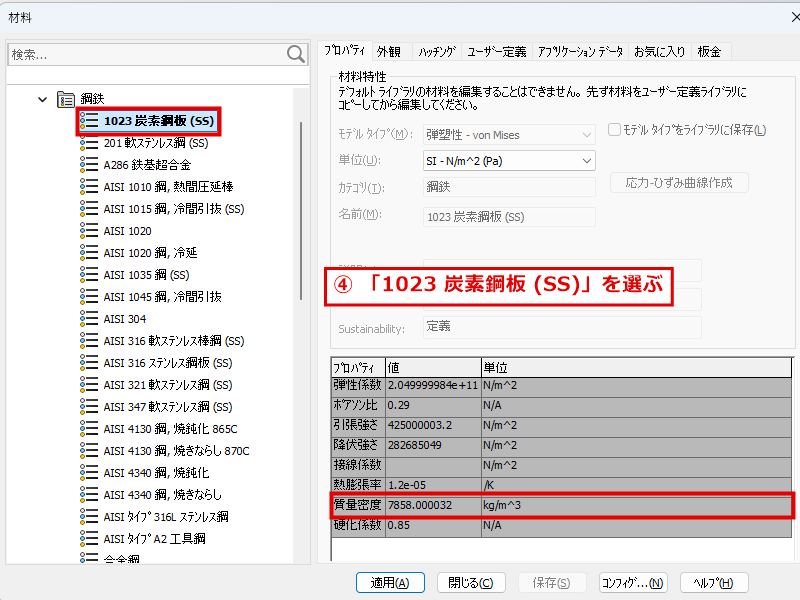This screenshot has height=600, width=800.
Task: Open the アプリケーション データ tab
Action: point(580,52)
